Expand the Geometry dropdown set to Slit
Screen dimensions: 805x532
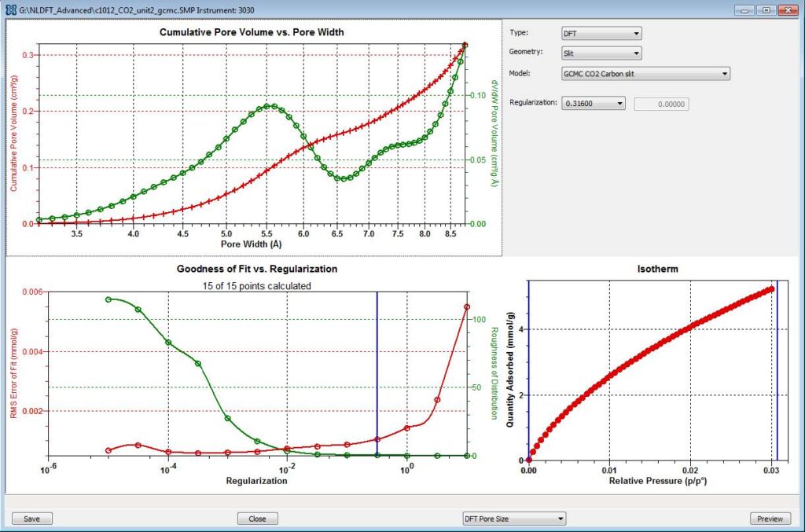coord(601,53)
